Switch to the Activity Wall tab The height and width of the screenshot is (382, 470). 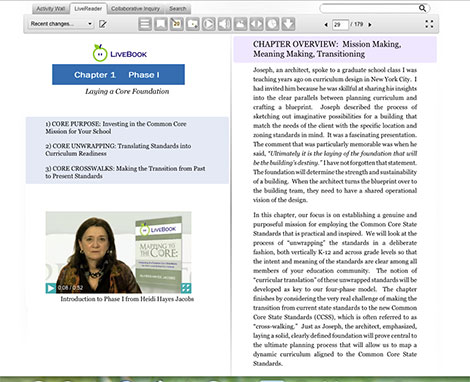coord(51,9)
